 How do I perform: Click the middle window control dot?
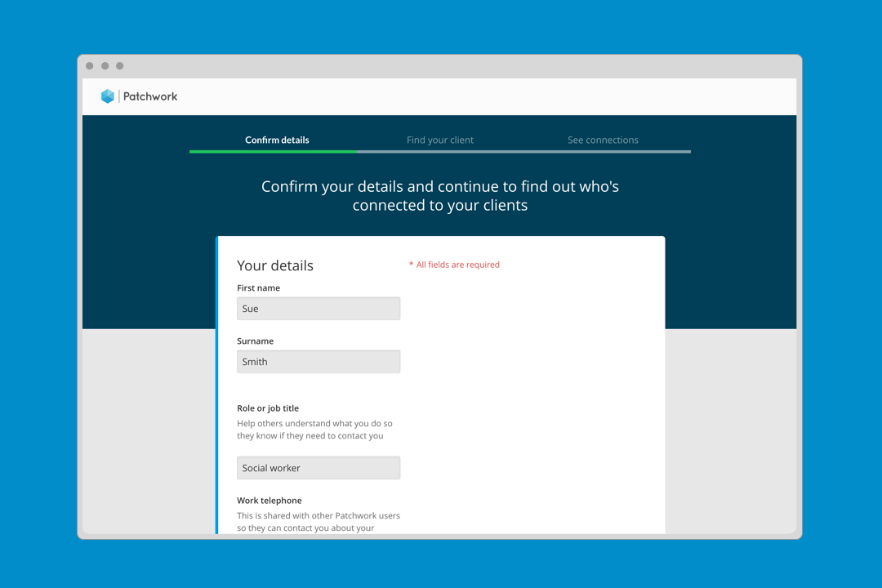105,66
